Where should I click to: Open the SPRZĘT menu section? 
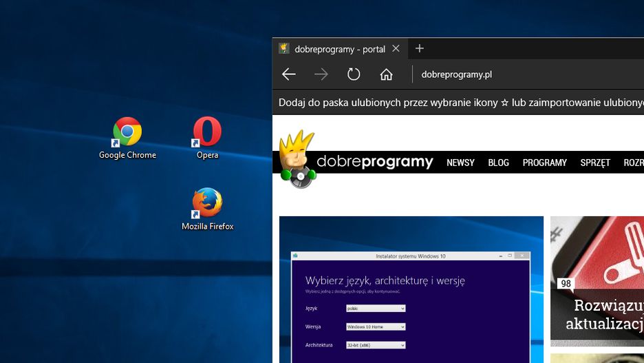[x=595, y=163]
